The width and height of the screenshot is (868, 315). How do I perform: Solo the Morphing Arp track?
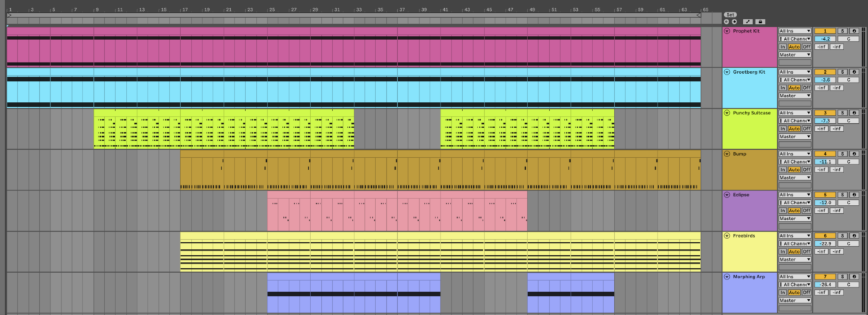843,277
